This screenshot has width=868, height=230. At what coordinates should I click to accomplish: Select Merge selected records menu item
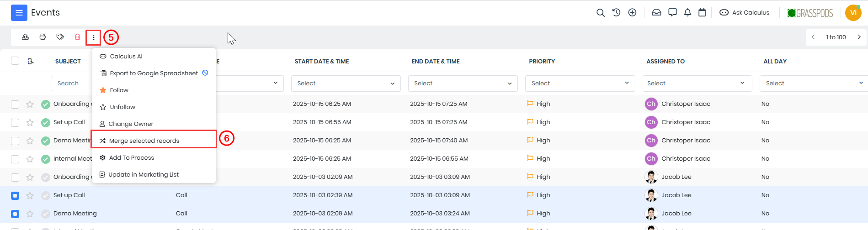click(x=144, y=141)
